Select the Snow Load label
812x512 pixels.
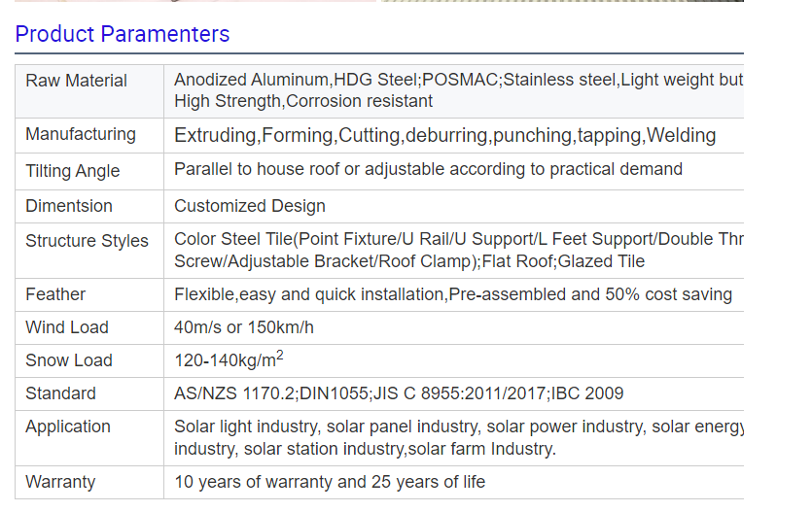click(x=69, y=360)
